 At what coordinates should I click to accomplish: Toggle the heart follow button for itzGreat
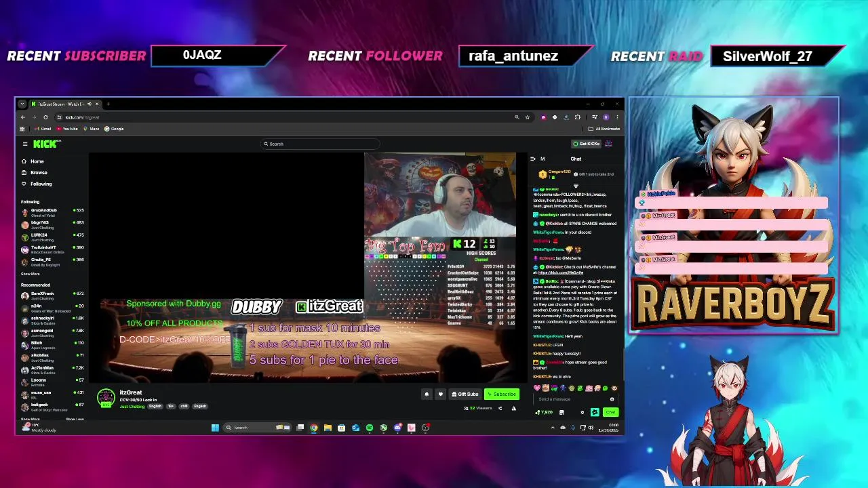(x=440, y=394)
